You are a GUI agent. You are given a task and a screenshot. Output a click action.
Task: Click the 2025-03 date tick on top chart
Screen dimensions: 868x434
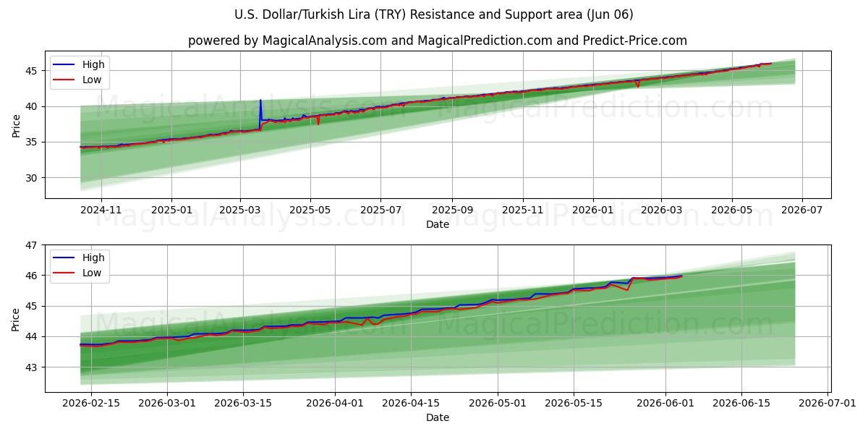(240, 209)
